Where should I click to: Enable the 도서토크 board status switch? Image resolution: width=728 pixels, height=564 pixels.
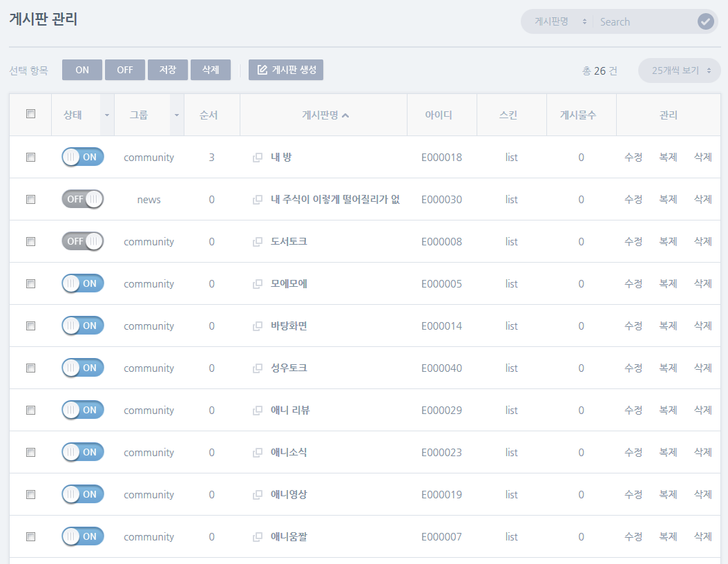tap(83, 241)
